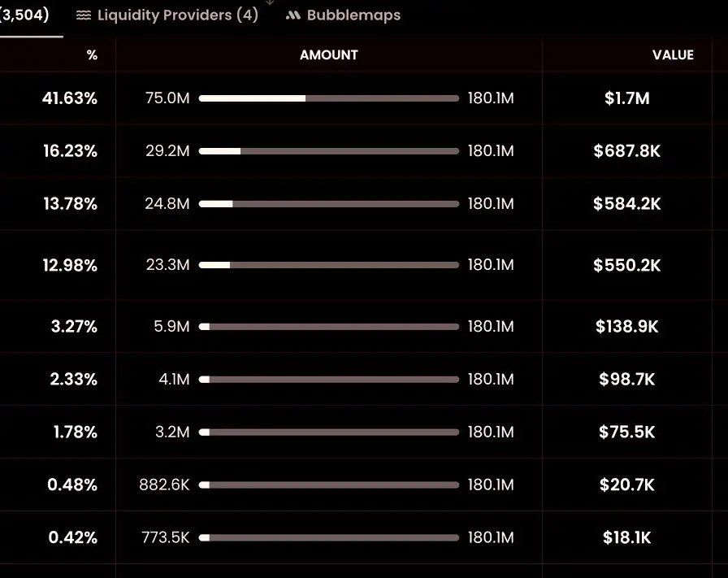Image resolution: width=728 pixels, height=578 pixels.
Task: Click the $687.8K value cell
Action: coord(626,151)
